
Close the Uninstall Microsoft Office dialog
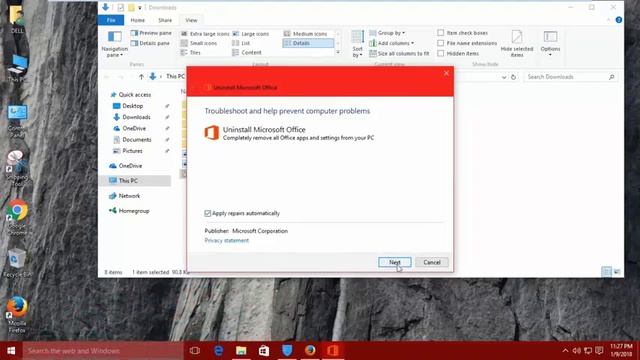coord(446,73)
